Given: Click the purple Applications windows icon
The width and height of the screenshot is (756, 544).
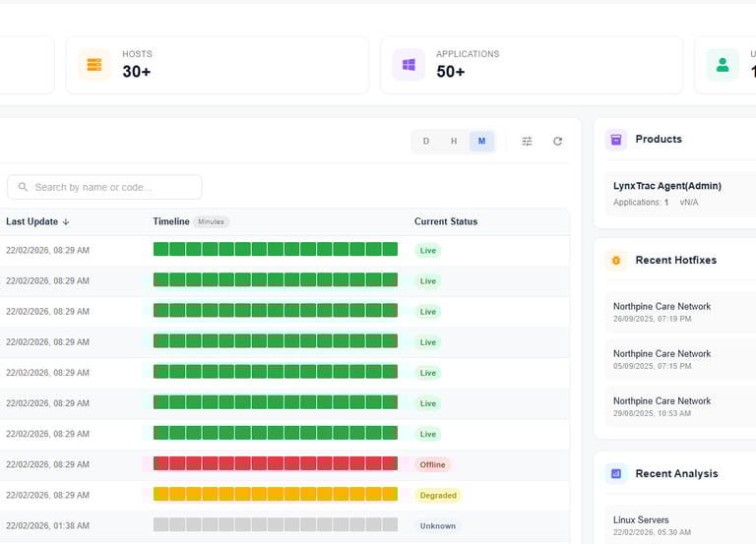Looking at the screenshot, I should coord(409,65).
